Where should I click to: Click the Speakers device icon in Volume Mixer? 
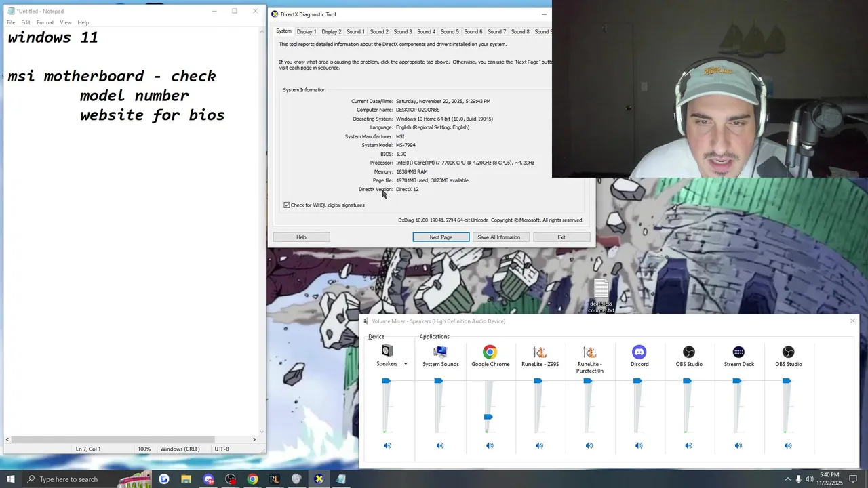click(387, 351)
